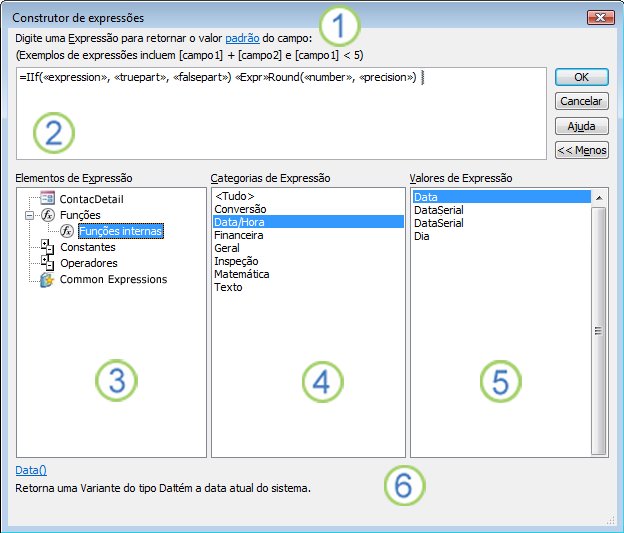Open the Data() function help link

coord(31,470)
